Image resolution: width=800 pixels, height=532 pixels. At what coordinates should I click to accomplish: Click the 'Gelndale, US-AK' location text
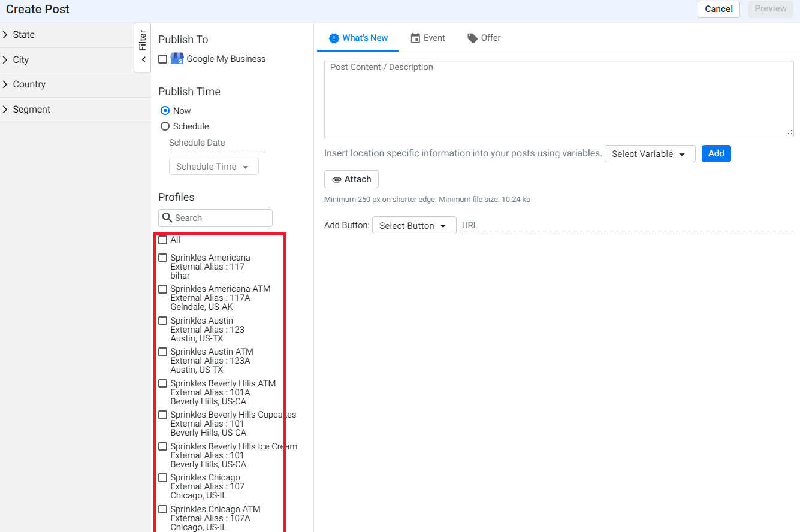coord(201,307)
